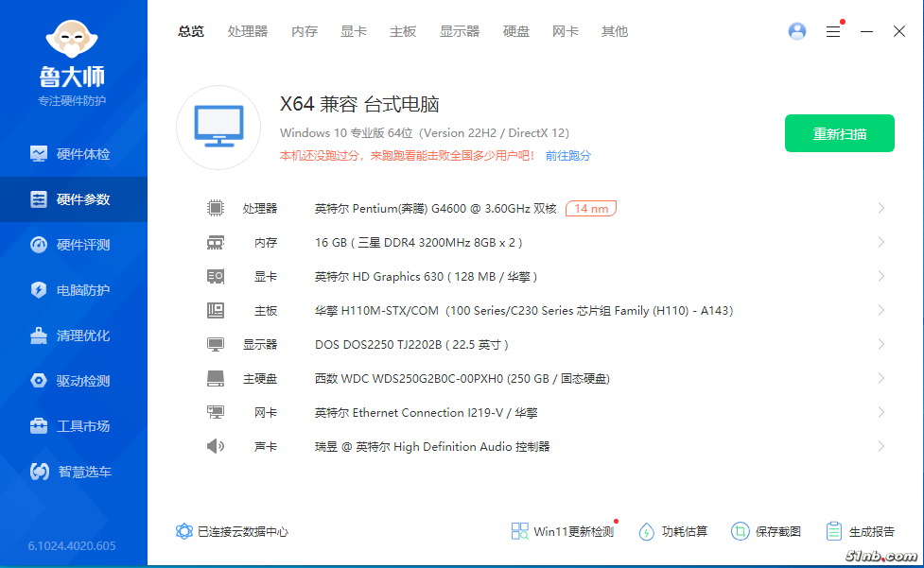Click the cloud data center status icon
The image size is (924, 568).
click(184, 531)
